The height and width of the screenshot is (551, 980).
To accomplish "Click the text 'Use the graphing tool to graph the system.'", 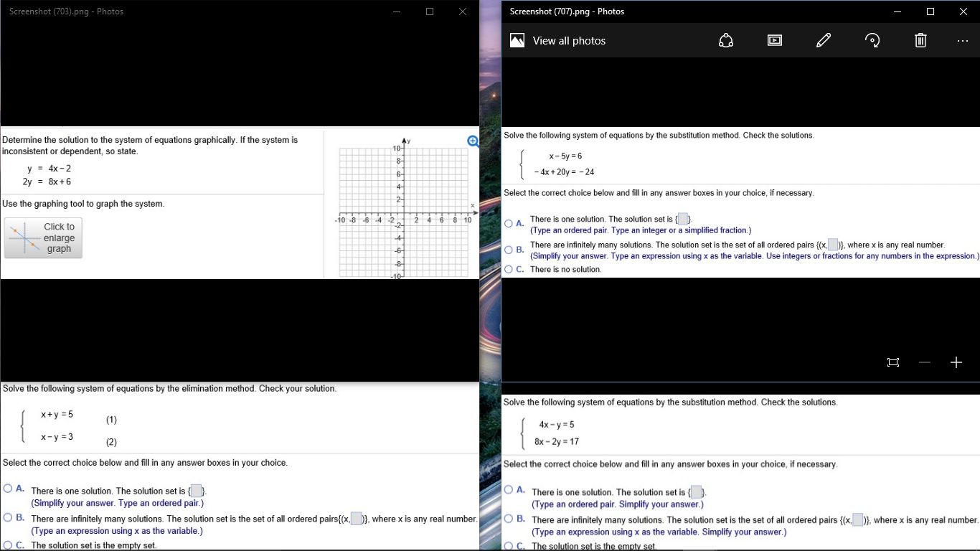I will (83, 204).
